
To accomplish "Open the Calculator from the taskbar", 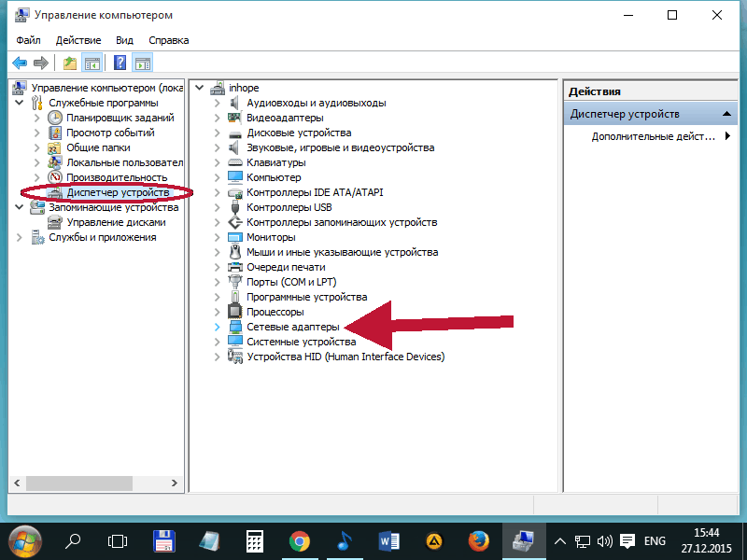I will tap(254, 541).
